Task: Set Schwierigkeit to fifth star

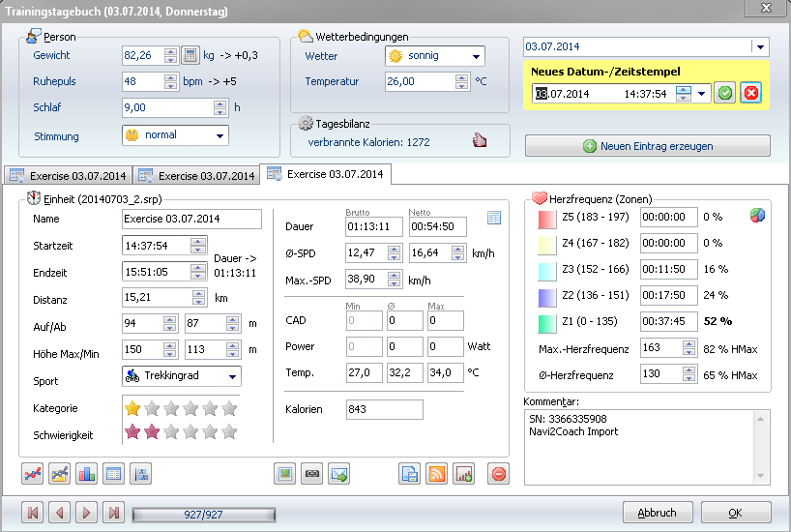Action: point(210,431)
